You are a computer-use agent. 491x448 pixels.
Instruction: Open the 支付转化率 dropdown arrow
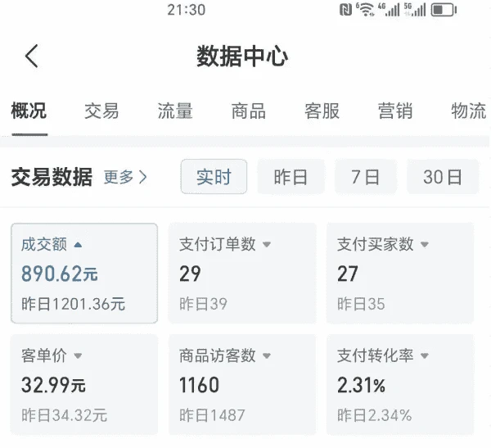(425, 355)
